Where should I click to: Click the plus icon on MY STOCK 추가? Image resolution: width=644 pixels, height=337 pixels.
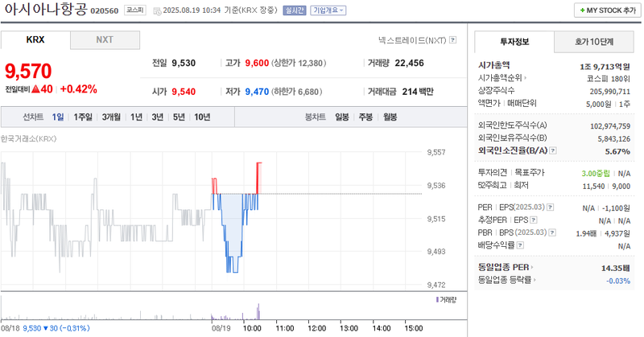pyautogui.click(x=582, y=10)
